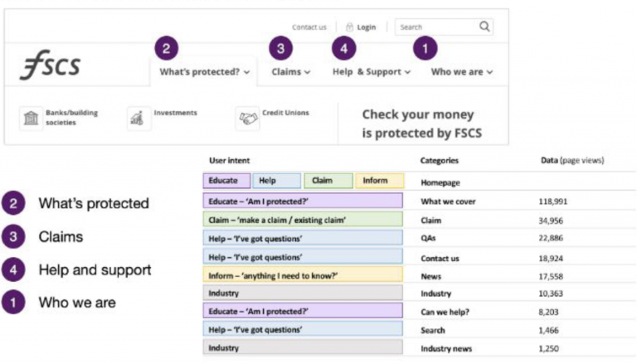Viewport: 637px width, 364px height.
Task: Open the Who we are menu
Action: [461, 72]
